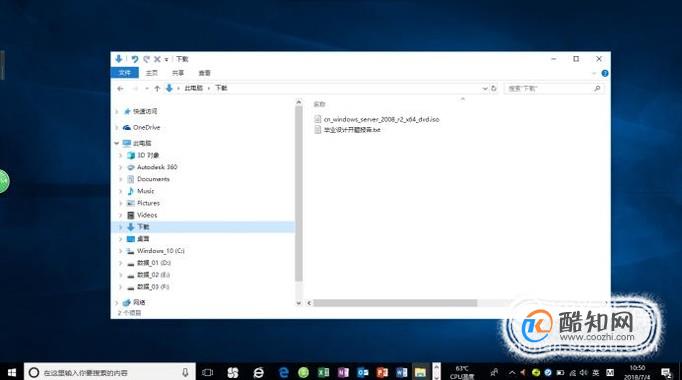Click the search box in Explorer
Image resolution: width=682 pixels, height=380 pixels.
pyautogui.click(x=550, y=88)
